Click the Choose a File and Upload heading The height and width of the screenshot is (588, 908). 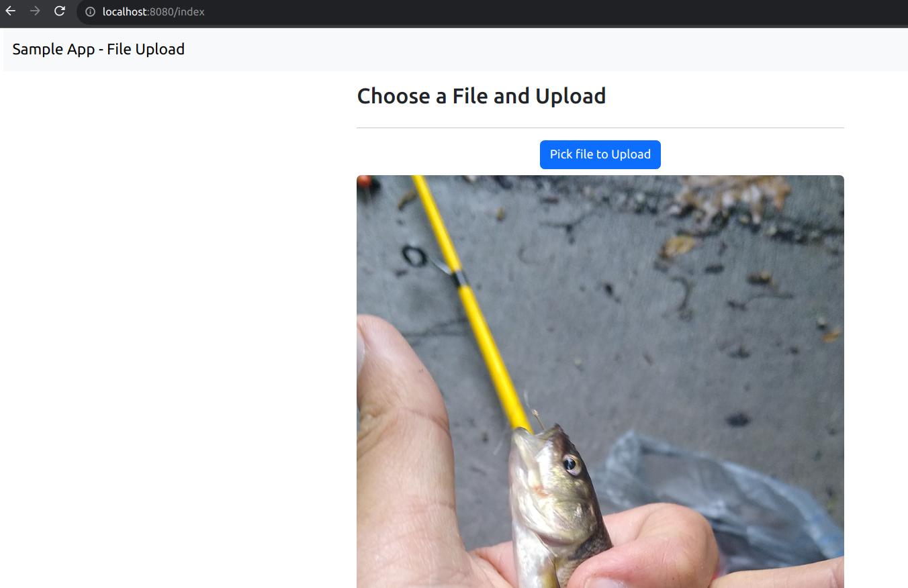click(481, 96)
